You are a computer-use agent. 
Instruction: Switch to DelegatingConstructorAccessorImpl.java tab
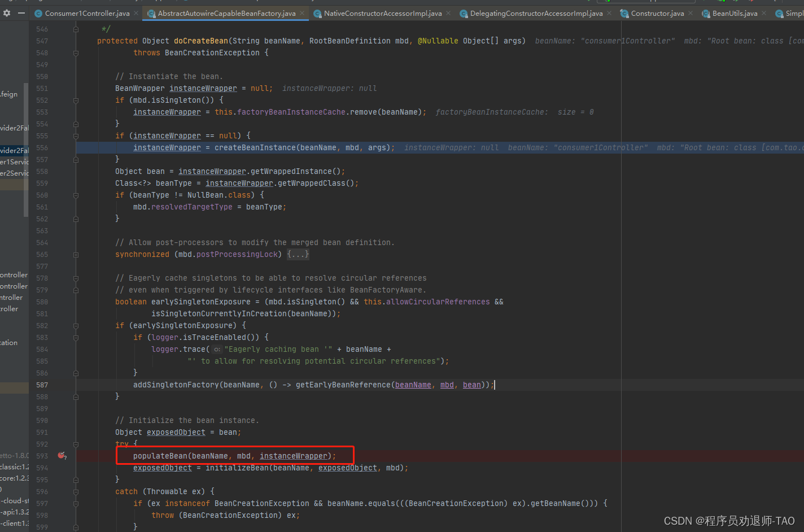click(536, 13)
